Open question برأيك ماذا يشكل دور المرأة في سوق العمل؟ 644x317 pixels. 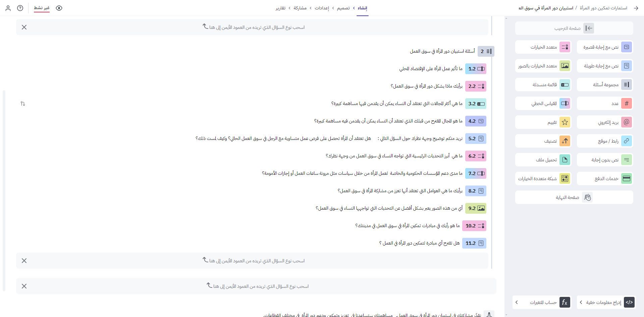pyautogui.click(x=427, y=86)
